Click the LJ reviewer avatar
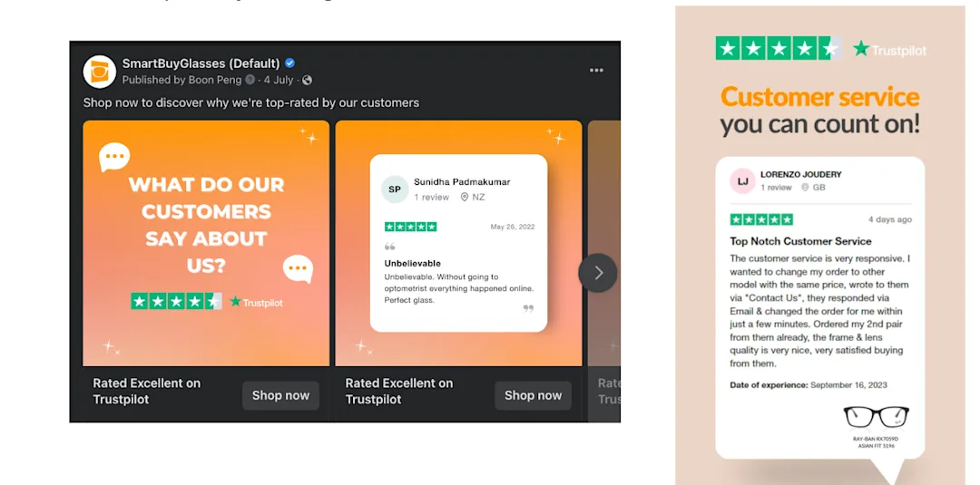The image size is (980, 485). click(x=742, y=181)
